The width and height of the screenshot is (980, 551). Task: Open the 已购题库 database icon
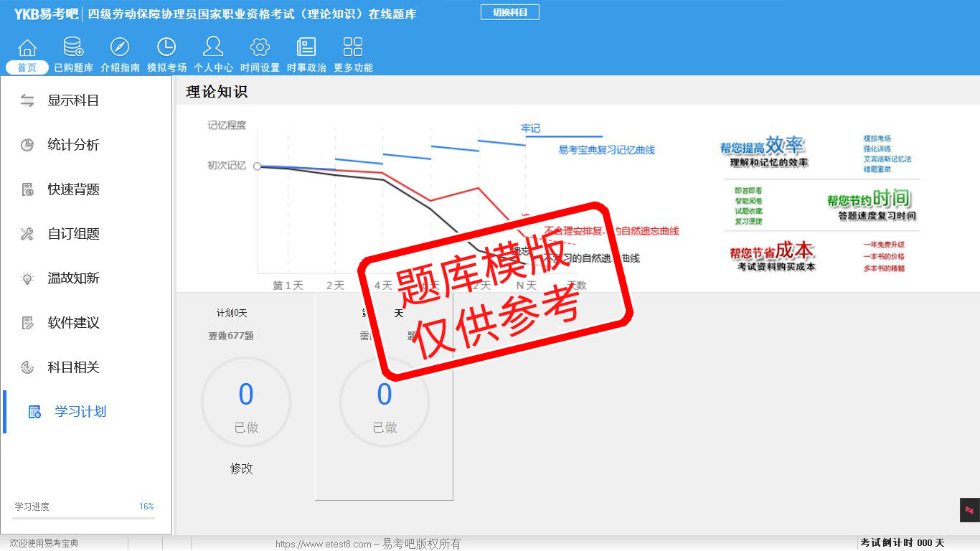click(73, 48)
